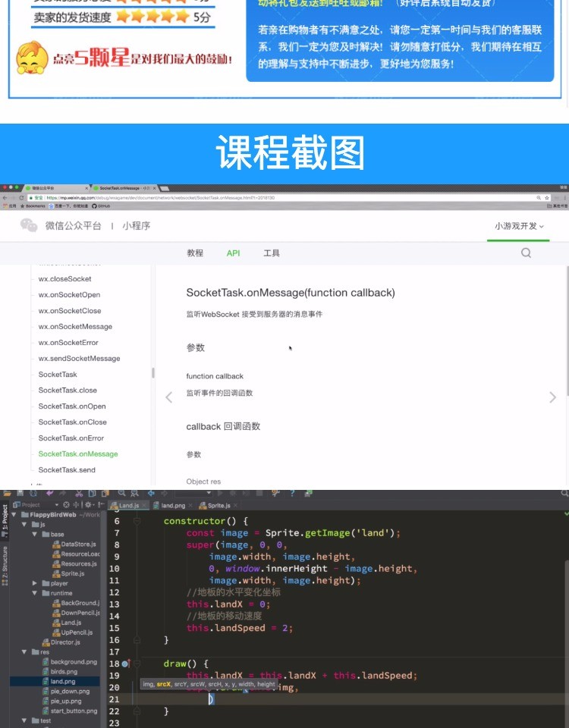Collapse the js folder in project tree
This screenshot has height=728, width=569.
24,525
